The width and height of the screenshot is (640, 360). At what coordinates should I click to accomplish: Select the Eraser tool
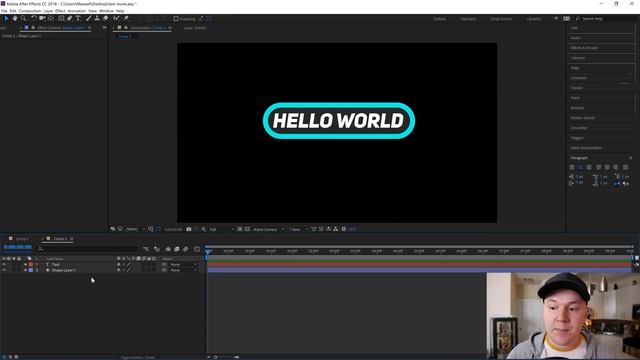105,18
